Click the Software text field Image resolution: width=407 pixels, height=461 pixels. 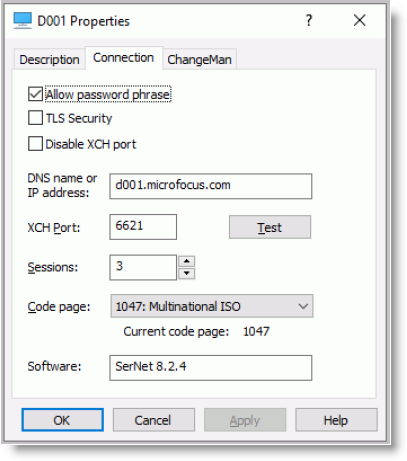tap(211, 368)
